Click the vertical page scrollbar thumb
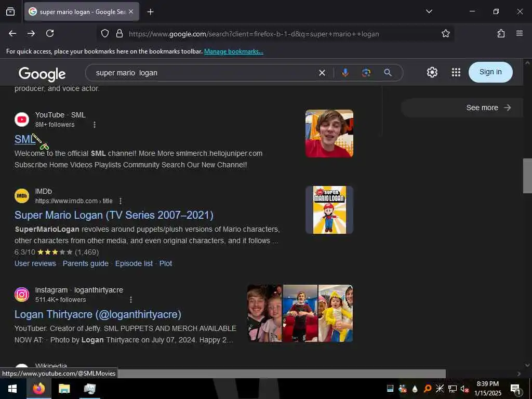This screenshot has width=532, height=399. 527,176
